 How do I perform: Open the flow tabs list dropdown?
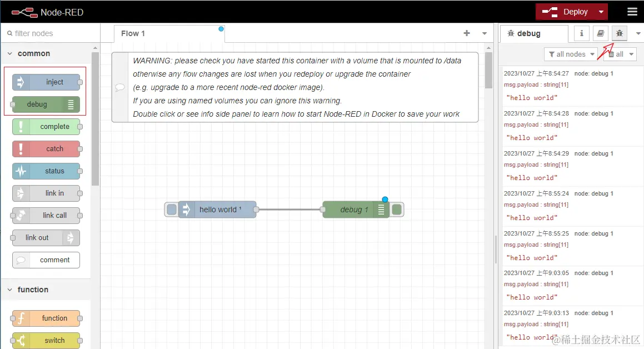[x=485, y=33]
